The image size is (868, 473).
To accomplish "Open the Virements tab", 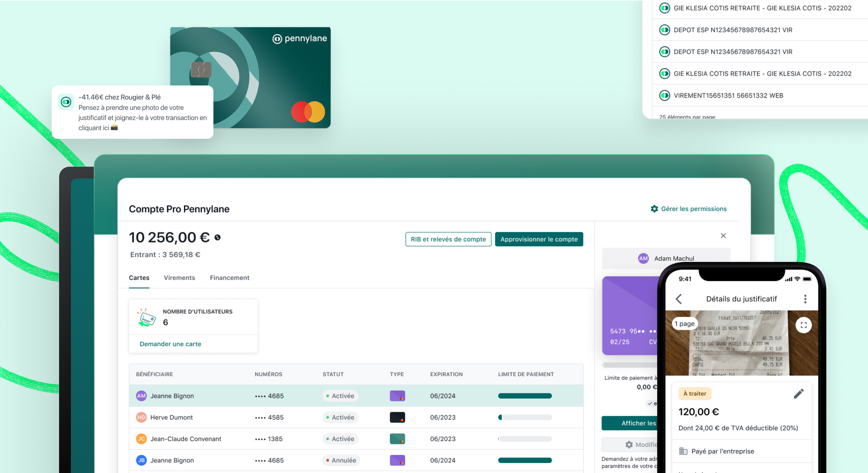I will [x=179, y=277].
